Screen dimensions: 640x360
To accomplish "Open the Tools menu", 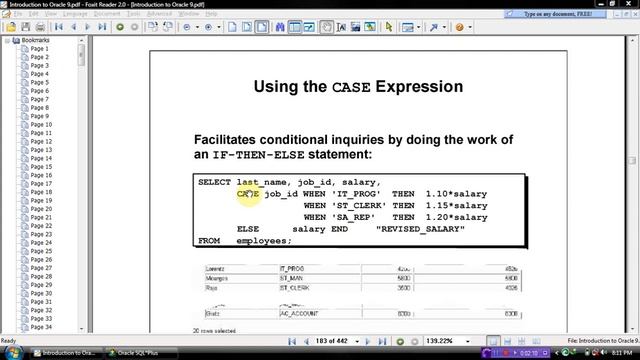I will point(133,14).
